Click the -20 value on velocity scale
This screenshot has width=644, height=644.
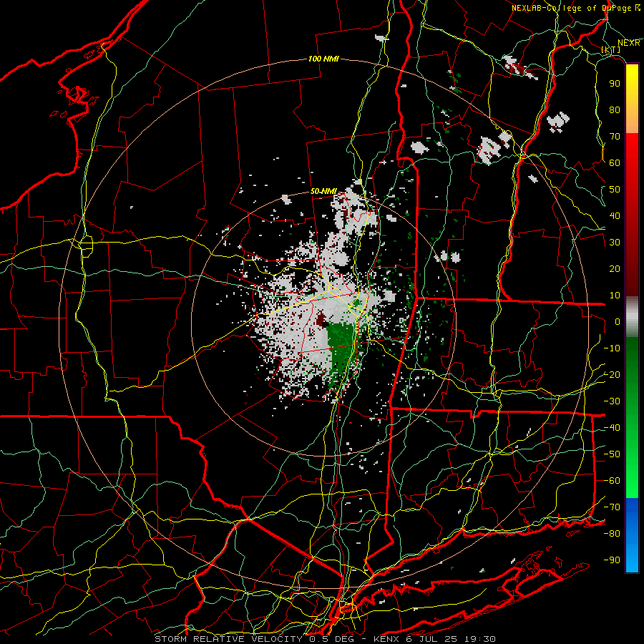[x=612, y=375]
